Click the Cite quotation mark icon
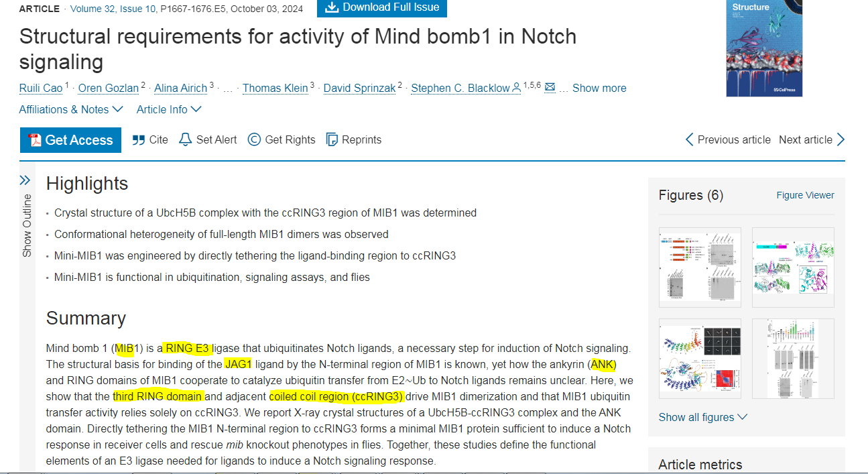Screen dimensions: 868x474 click(x=139, y=139)
